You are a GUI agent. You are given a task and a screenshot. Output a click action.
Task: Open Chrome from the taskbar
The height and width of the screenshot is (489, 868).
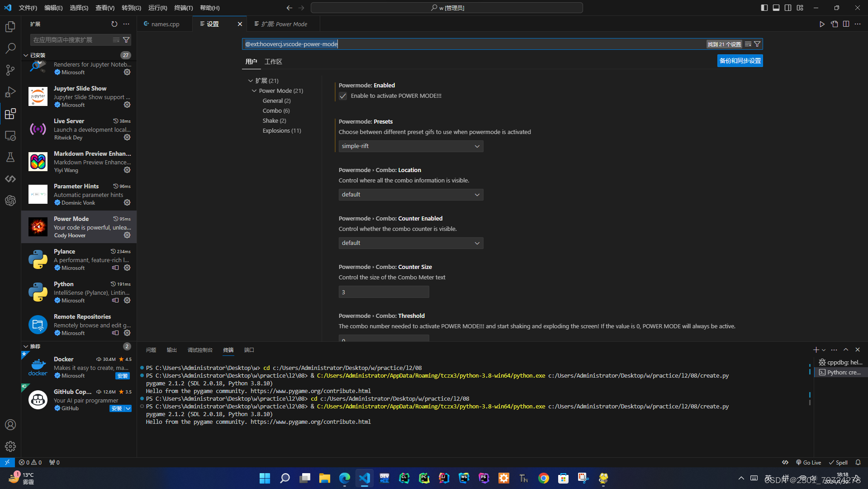coord(543,478)
